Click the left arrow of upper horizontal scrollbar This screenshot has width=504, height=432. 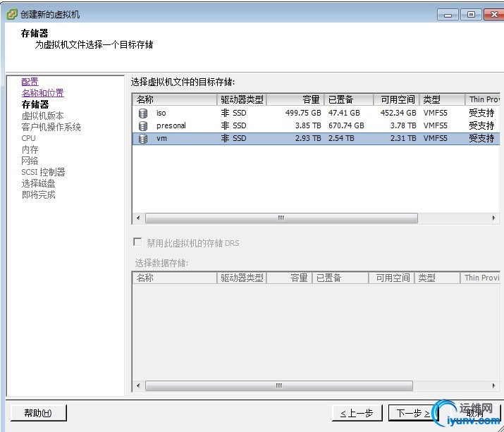pyautogui.click(x=138, y=218)
